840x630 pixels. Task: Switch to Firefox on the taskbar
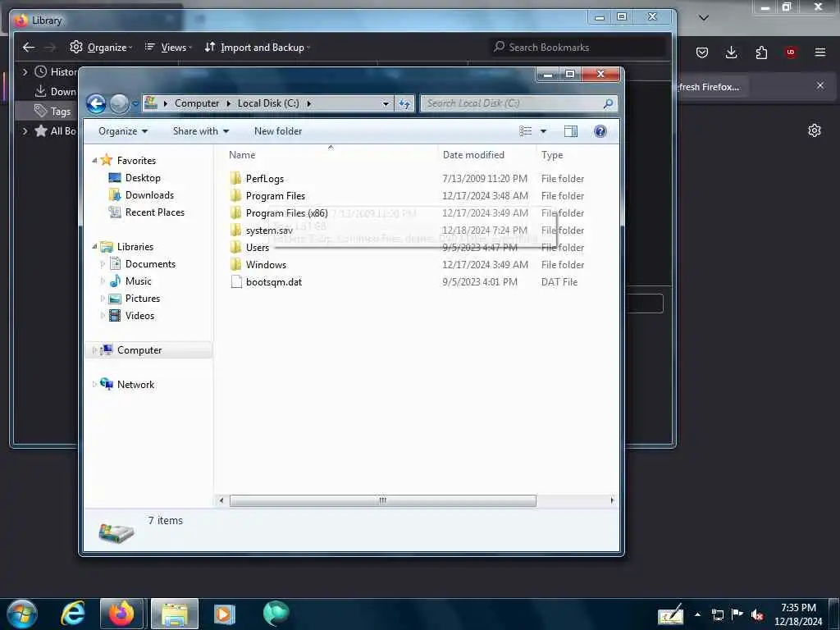coord(121,614)
